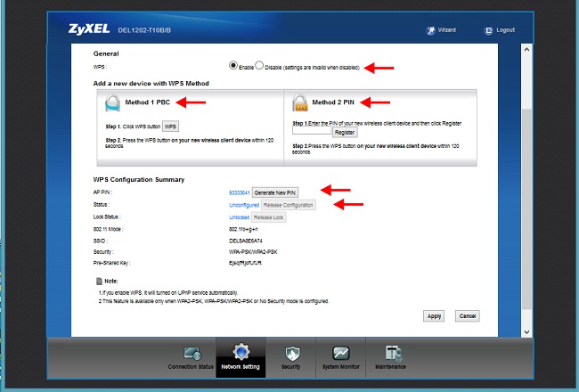The height and width of the screenshot is (392, 579).
Task: Click the Logout link text
Action: click(x=506, y=30)
